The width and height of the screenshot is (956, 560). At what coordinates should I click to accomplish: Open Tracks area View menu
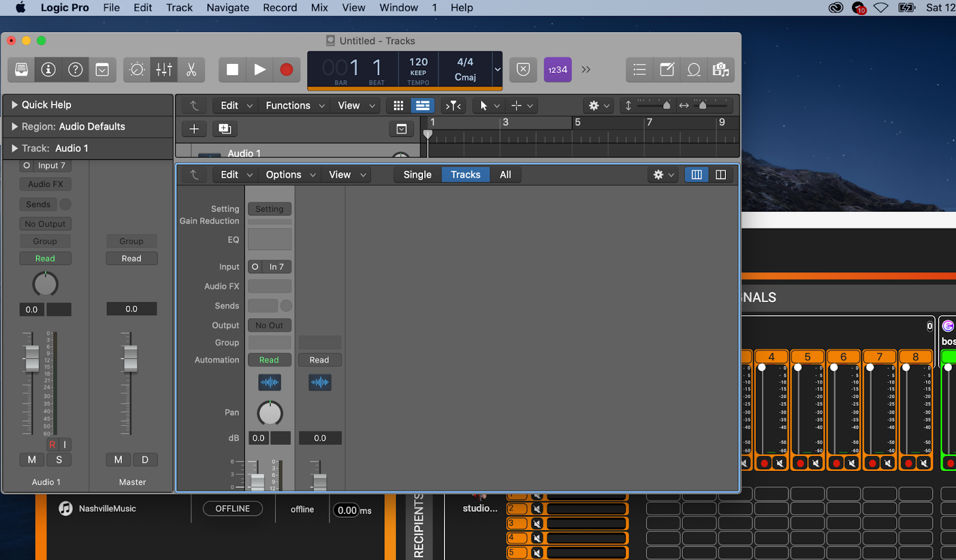pos(356,106)
